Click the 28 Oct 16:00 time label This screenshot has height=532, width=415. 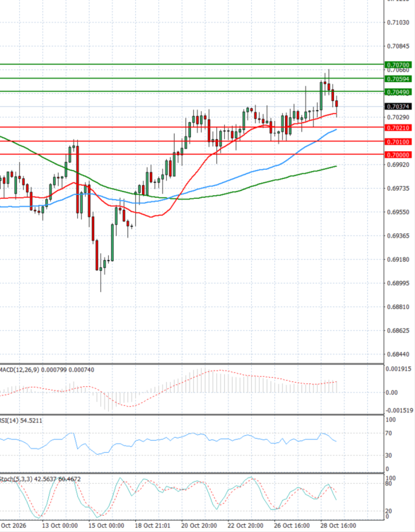[339, 526]
